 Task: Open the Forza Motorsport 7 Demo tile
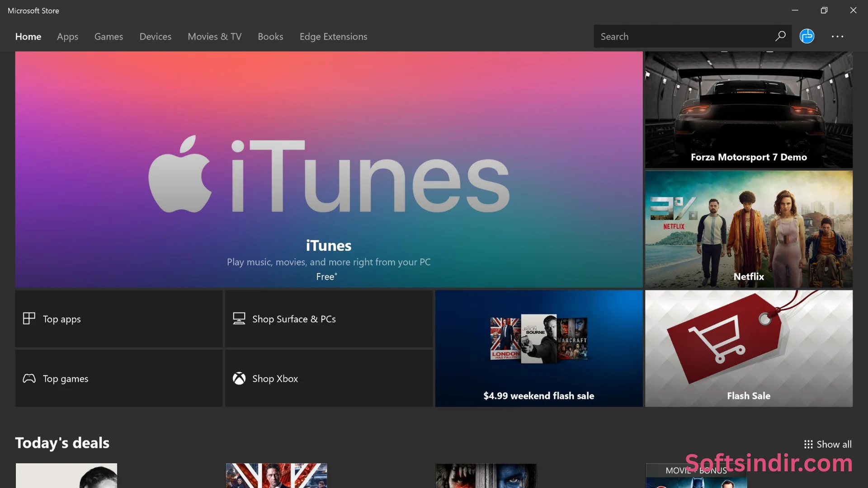point(749,110)
